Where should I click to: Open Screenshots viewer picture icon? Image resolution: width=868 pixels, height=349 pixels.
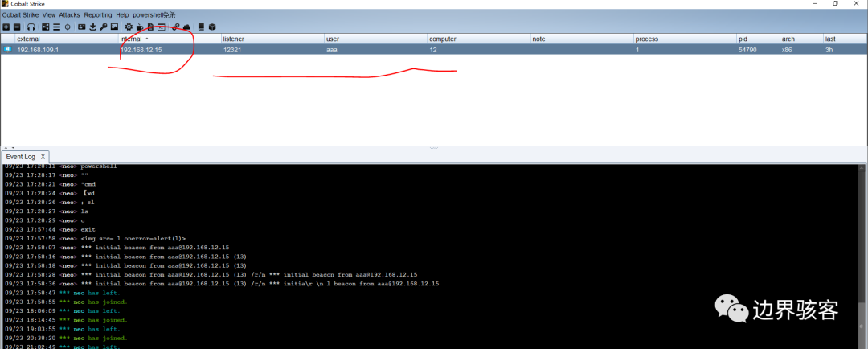coord(114,27)
